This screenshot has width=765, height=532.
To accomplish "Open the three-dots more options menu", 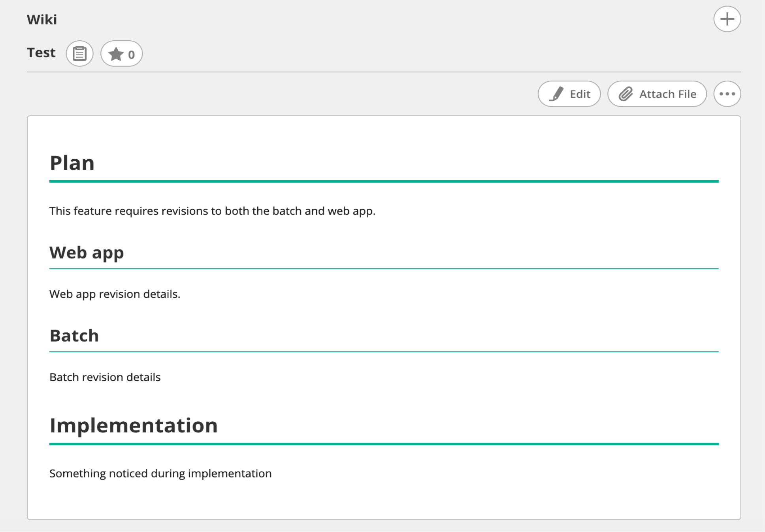I will click(727, 94).
